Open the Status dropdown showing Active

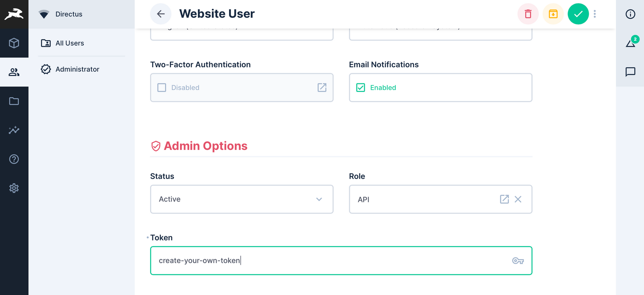click(x=242, y=199)
